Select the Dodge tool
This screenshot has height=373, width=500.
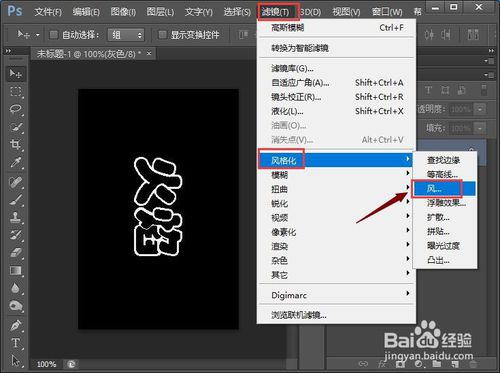(15, 306)
